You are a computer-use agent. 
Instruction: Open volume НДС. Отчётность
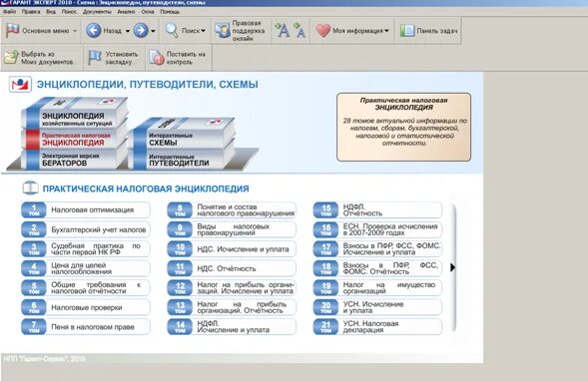[232, 268]
